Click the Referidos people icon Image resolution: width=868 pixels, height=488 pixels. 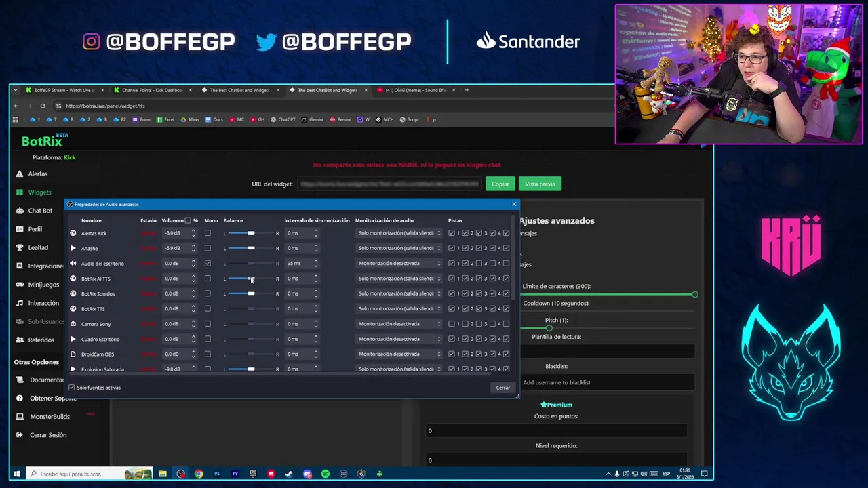tap(20, 340)
